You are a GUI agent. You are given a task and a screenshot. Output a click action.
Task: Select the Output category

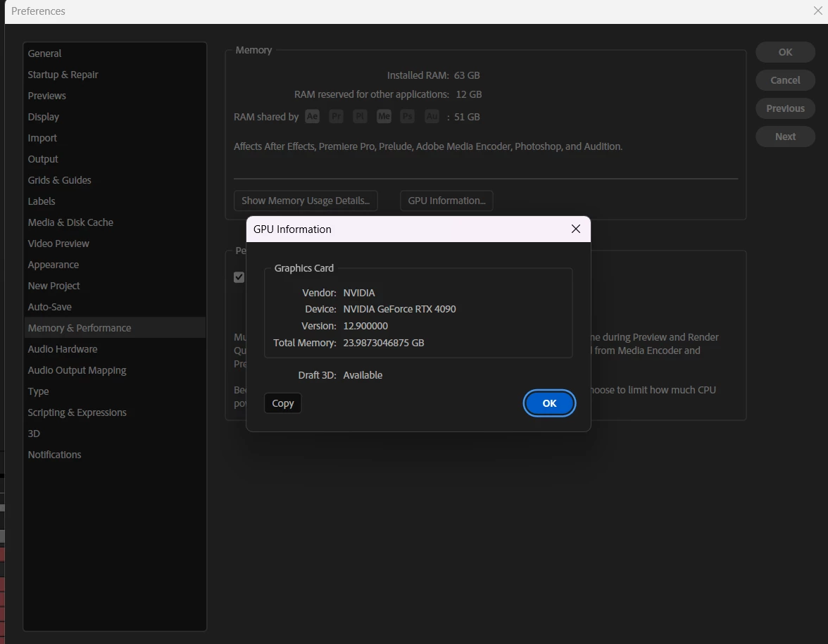(x=115, y=159)
